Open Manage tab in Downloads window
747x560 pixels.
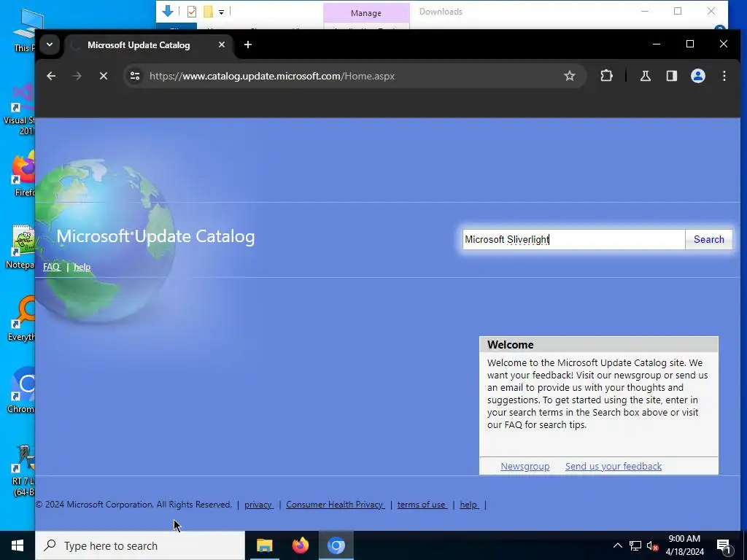pyautogui.click(x=366, y=13)
